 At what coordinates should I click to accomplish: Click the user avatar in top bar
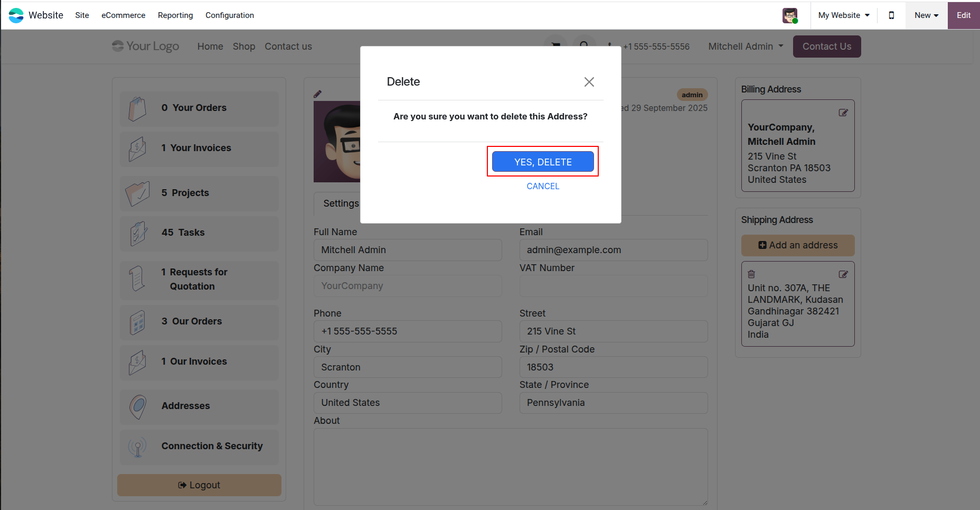pyautogui.click(x=790, y=15)
